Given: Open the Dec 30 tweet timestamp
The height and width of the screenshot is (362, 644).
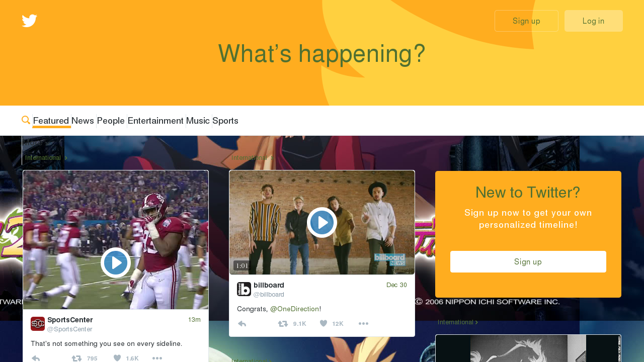Looking at the screenshot, I should pos(396,285).
